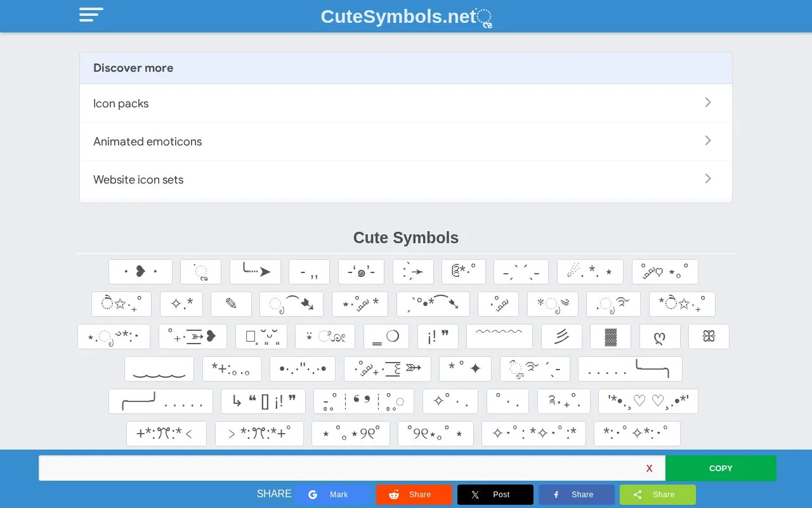Open the green ShareThis share button
The height and width of the screenshot is (508, 812).
[658, 495]
